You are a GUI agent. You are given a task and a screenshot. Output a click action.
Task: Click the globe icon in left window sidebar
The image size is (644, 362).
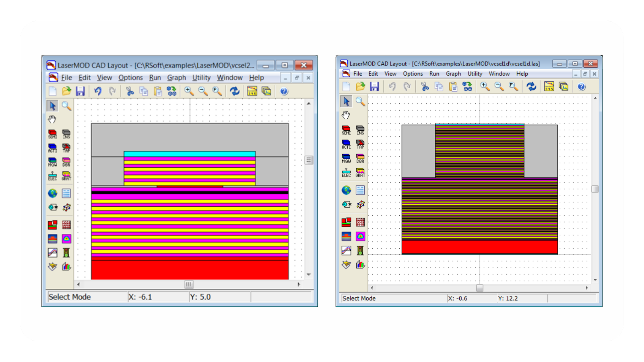[52, 193]
